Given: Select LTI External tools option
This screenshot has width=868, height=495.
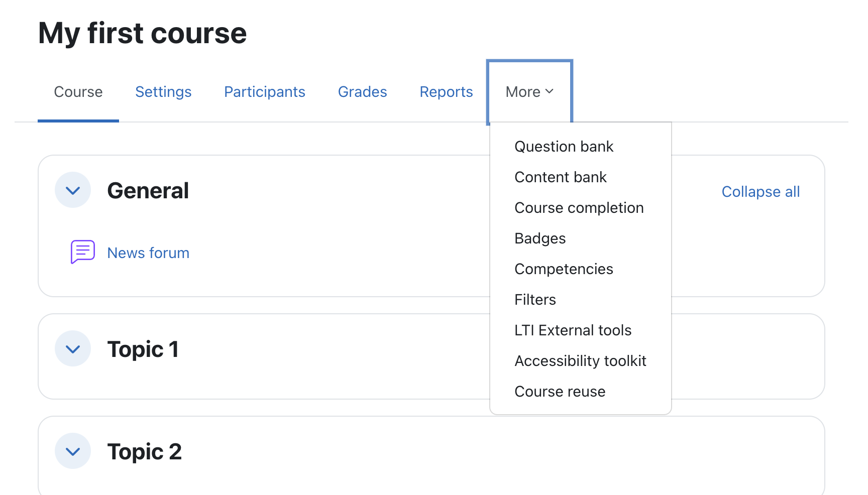Looking at the screenshot, I should (x=573, y=330).
